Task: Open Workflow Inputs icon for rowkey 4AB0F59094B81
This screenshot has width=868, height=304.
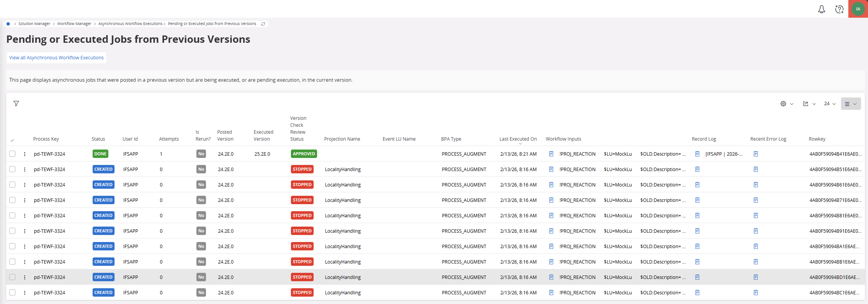Action: pos(551,215)
